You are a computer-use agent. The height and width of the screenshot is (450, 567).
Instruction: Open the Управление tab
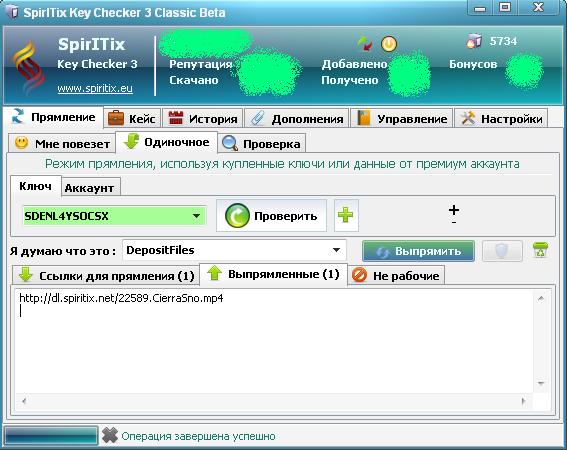pyautogui.click(x=402, y=118)
